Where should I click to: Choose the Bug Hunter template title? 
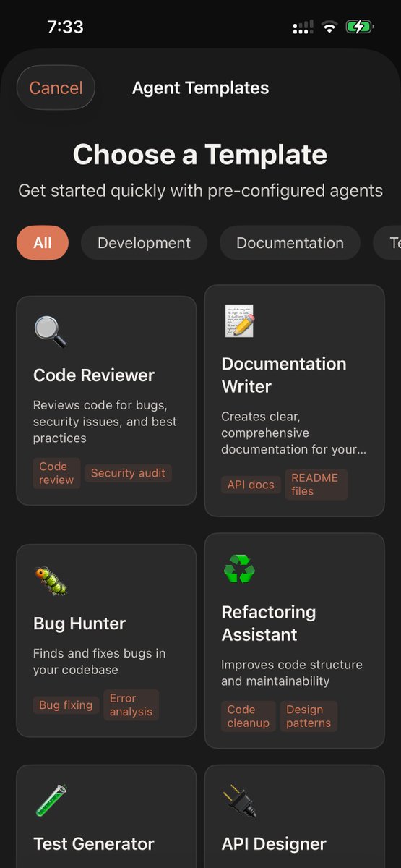(x=79, y=623)
